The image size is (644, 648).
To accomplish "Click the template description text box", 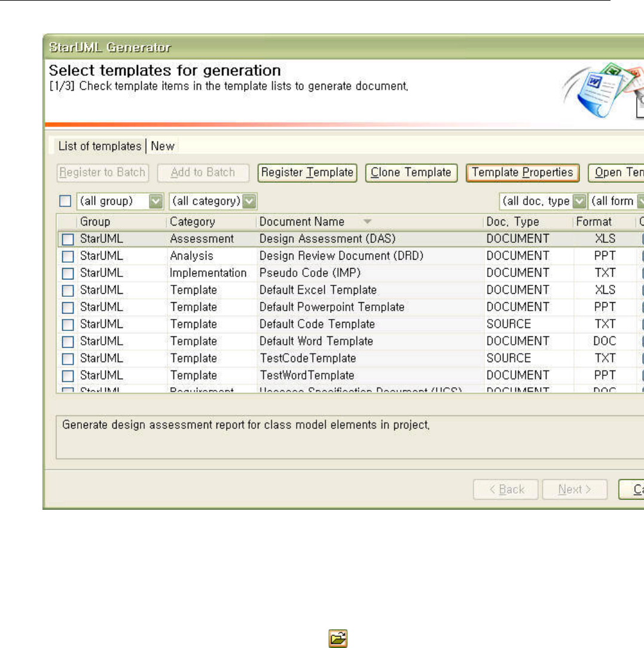I will [x=350, y=437].
